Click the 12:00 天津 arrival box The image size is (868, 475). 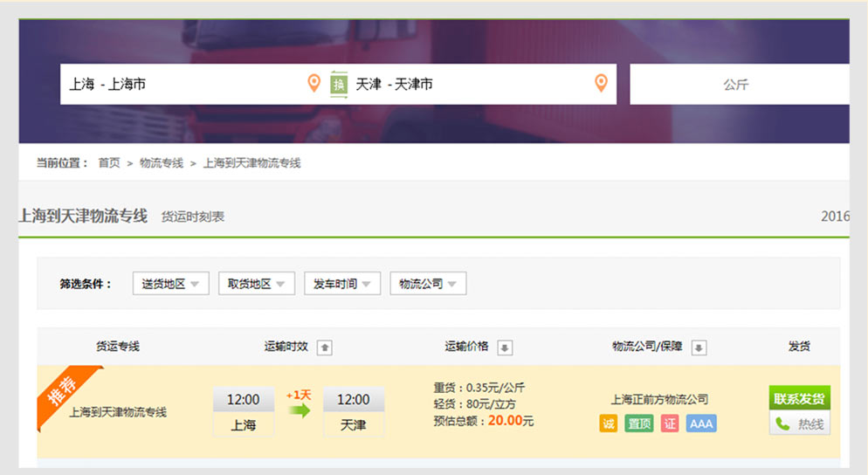[353, 412]
